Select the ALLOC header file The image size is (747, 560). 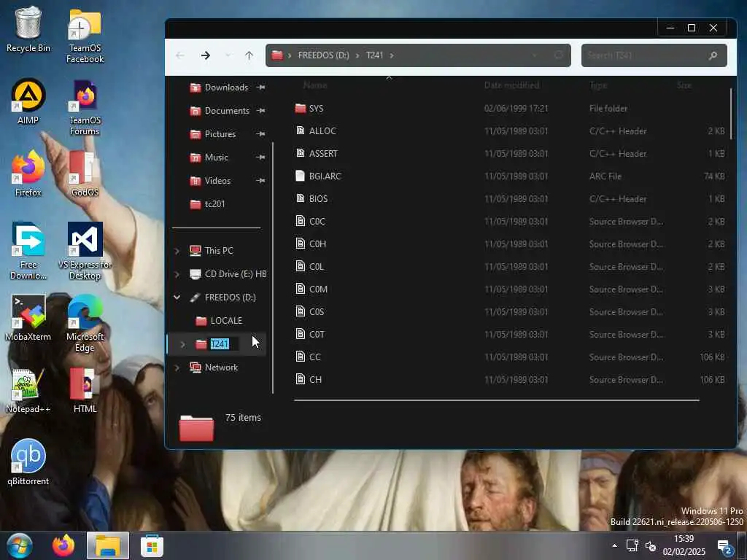510,131
